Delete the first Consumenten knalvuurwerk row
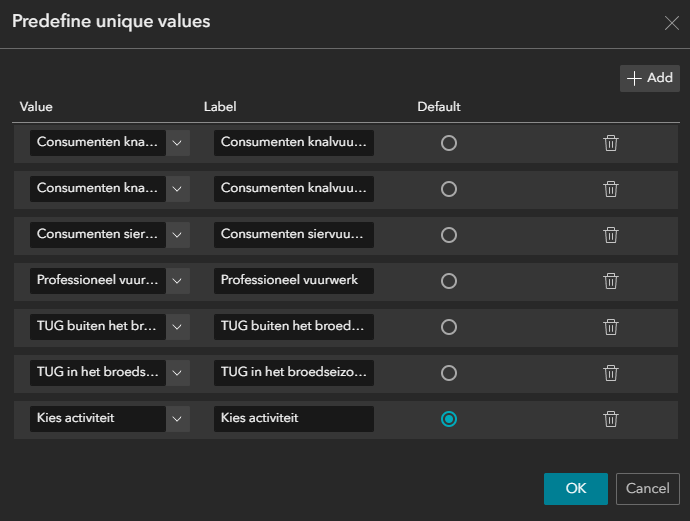Screen dimensions: 690x521 pos(611,143)
